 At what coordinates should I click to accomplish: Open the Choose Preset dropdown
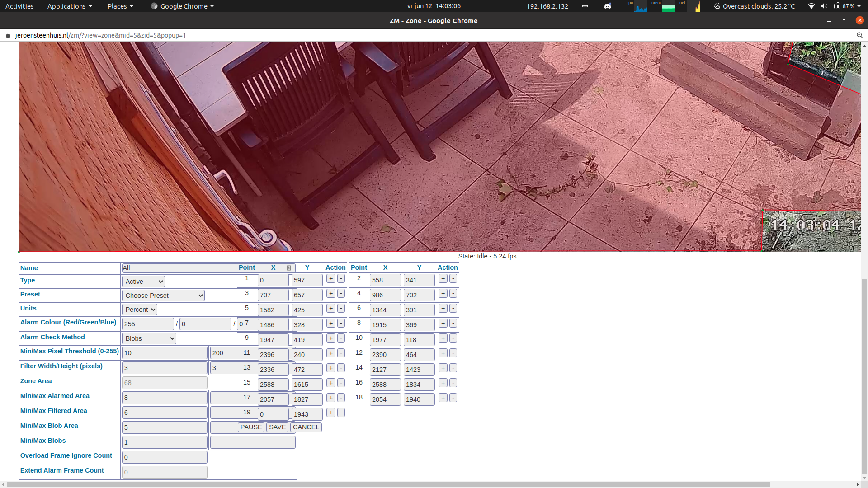coord(163,296)
